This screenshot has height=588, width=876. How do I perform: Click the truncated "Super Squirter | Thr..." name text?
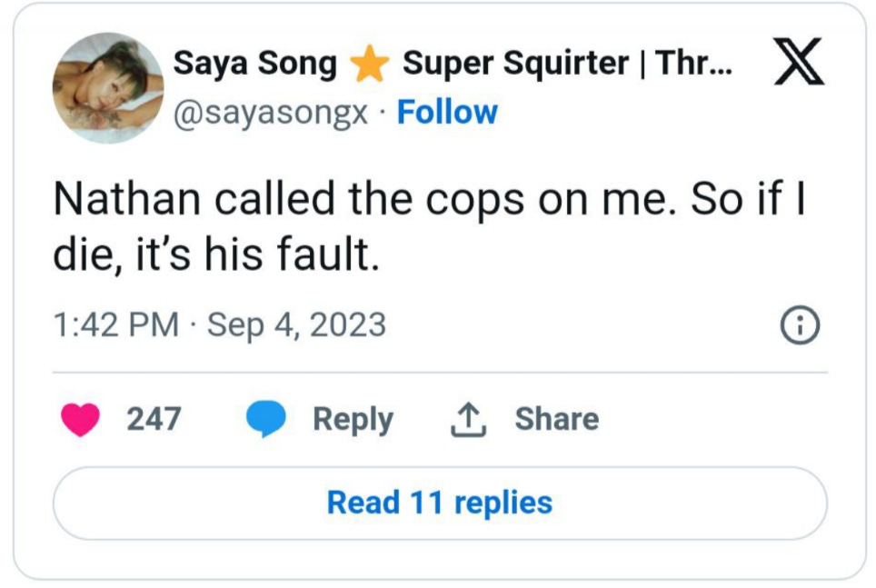[570, 63]
